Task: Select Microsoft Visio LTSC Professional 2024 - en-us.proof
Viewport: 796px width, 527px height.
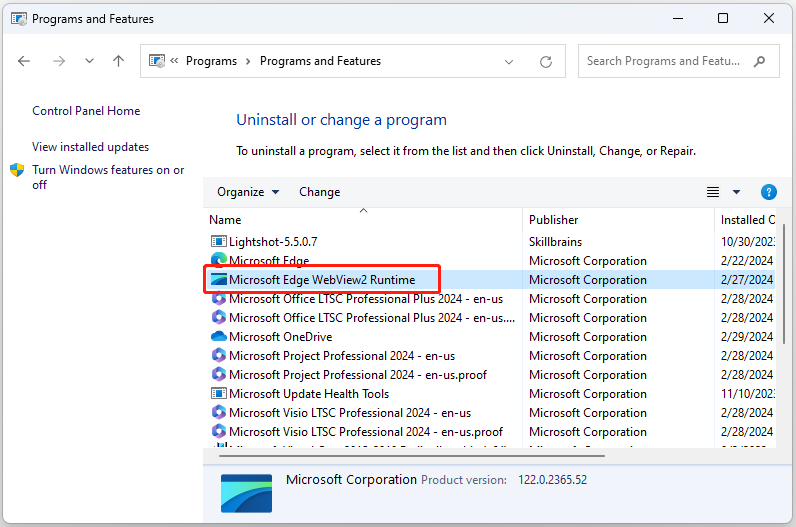Action: click(366, 432)
